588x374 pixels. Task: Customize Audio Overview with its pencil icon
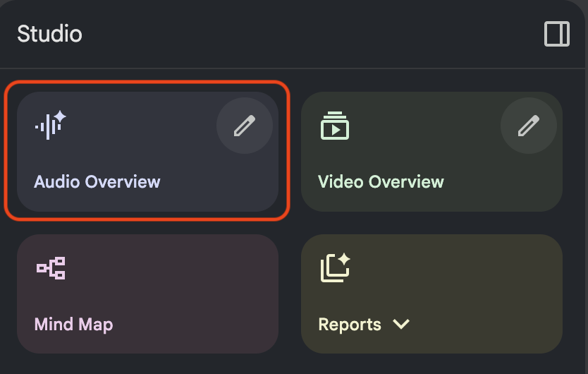pyautogui.click(x=245, y=126)
